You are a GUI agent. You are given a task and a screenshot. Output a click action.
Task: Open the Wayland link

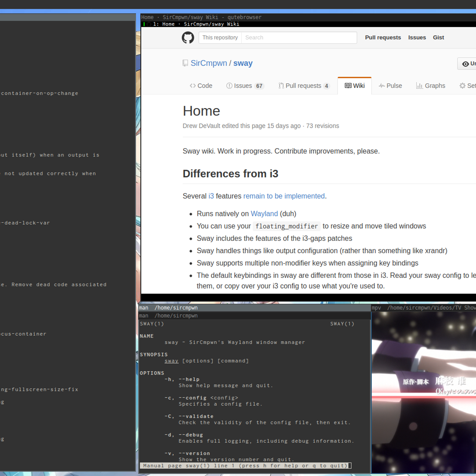[264, 214]
